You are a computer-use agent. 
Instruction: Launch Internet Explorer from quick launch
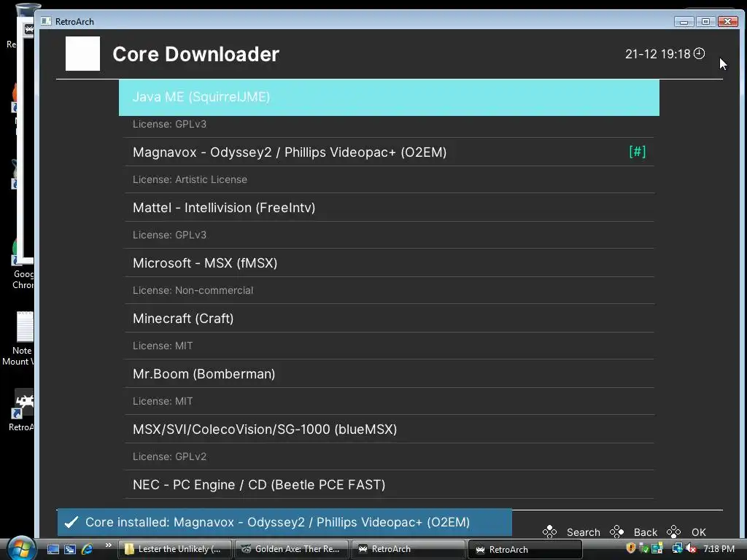(x=88, y=549)
